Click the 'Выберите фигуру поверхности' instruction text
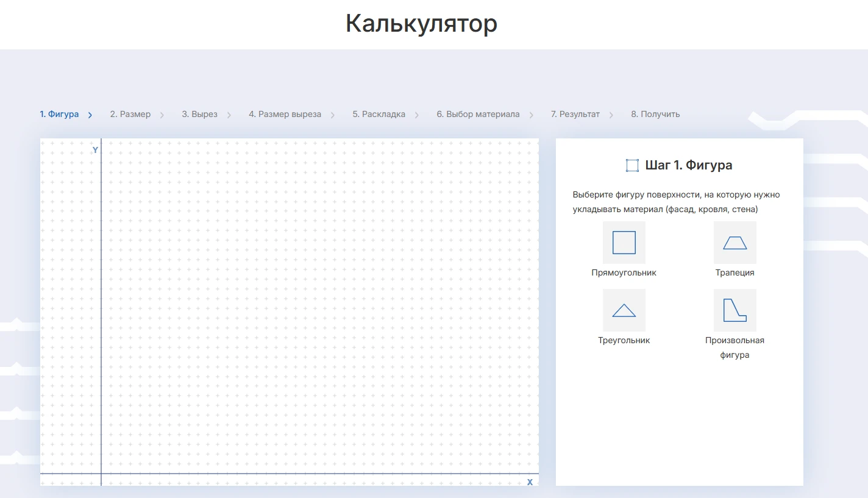 pyautogui.click(x=676, y=202)
